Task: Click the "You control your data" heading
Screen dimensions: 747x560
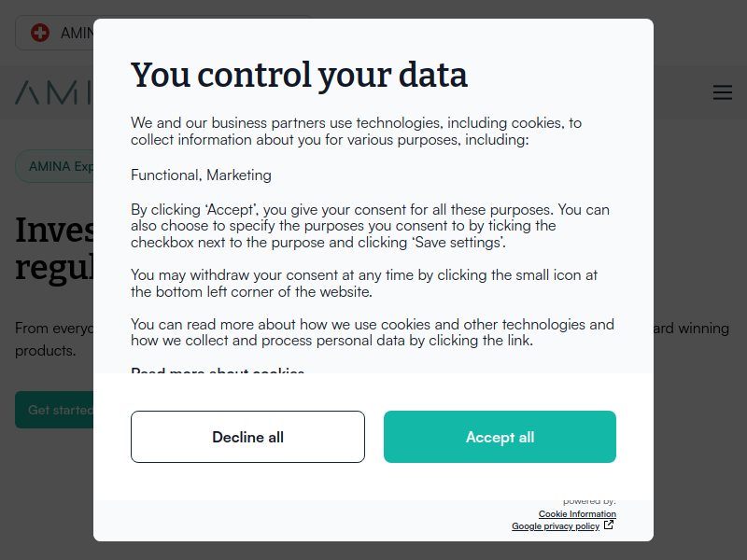Action: (299, 75)
